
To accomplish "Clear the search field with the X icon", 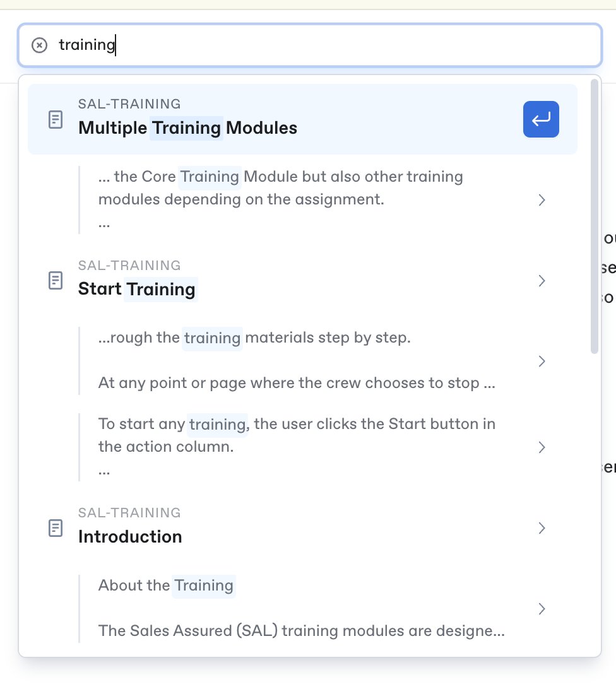I will 39,45.
